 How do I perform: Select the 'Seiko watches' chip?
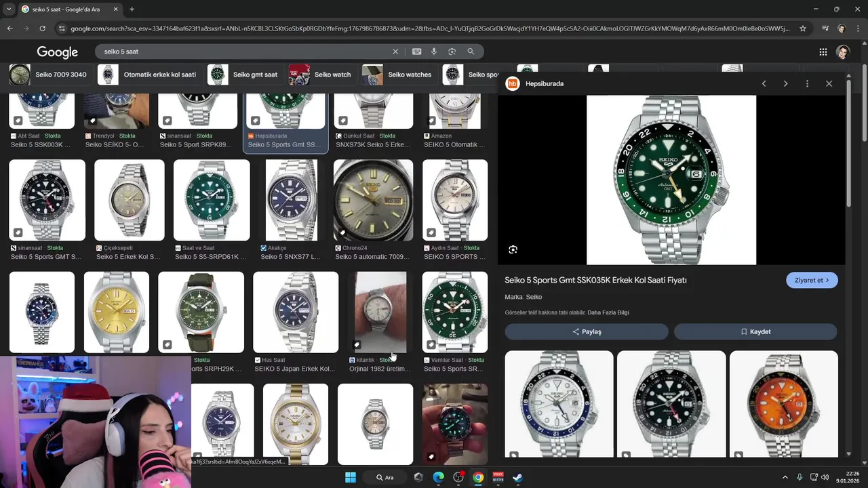coord(398,75)
